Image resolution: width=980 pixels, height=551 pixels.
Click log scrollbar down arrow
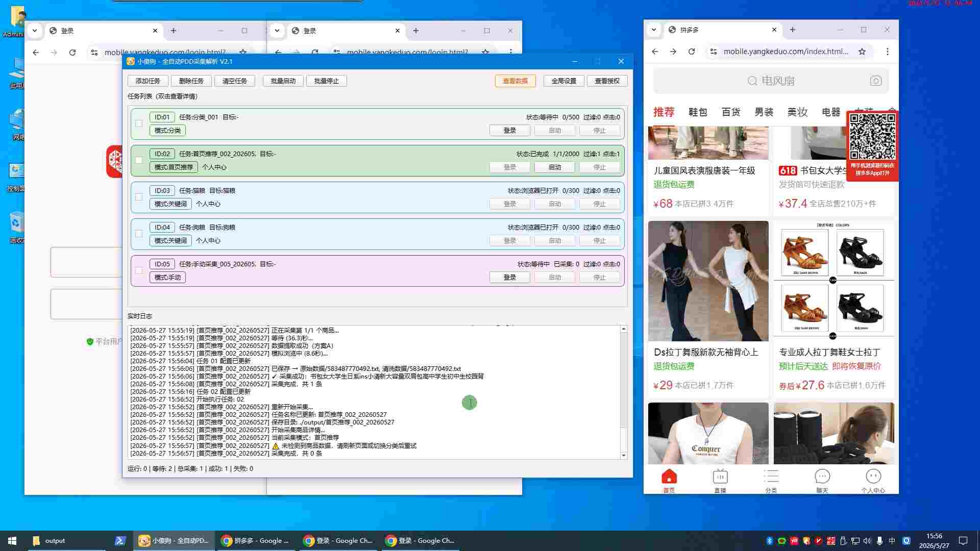coord(624,455)
